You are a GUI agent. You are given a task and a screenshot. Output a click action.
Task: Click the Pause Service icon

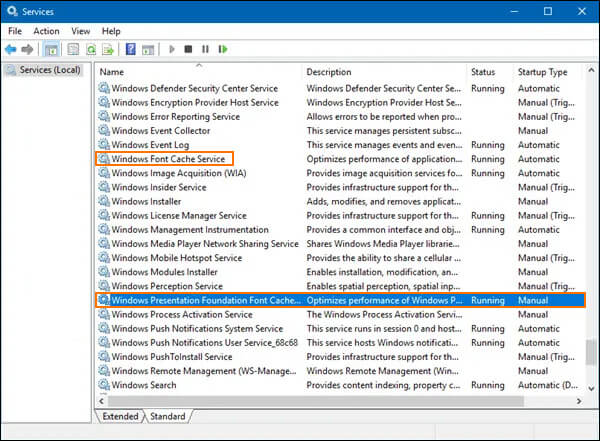point(205,49)
